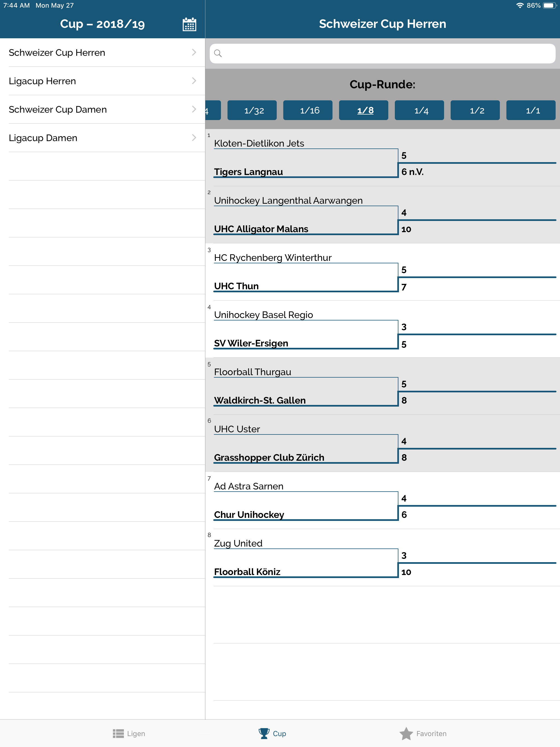560x747 pixels.
Task: Expand Ligacup Damen chevron
Action: click(x=194, y=138)
